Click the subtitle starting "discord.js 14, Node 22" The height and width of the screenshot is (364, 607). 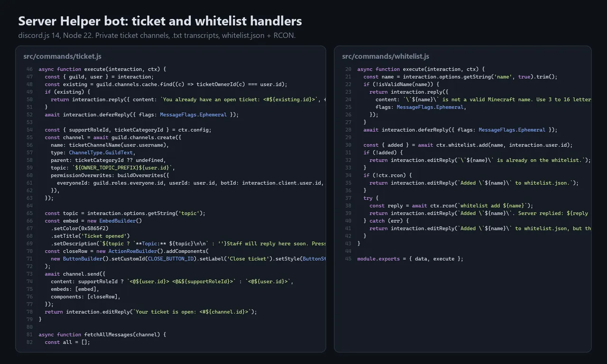(x=156, y=35)
